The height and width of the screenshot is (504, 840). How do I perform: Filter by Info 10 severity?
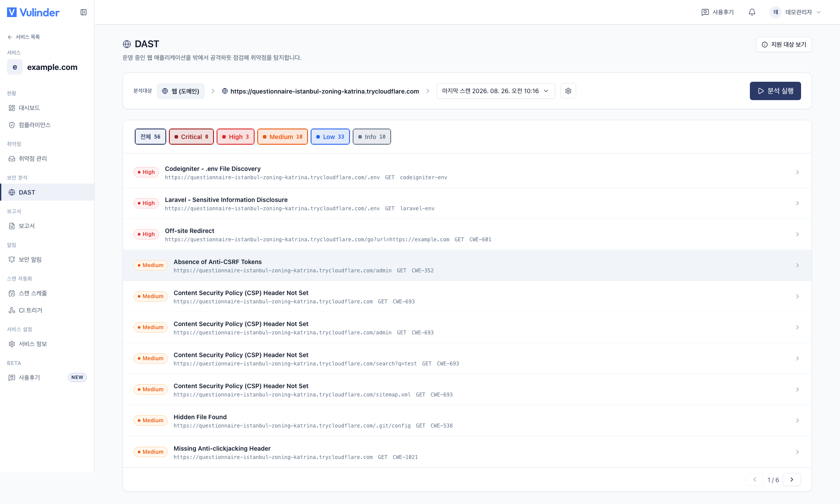tap(372, 137)
